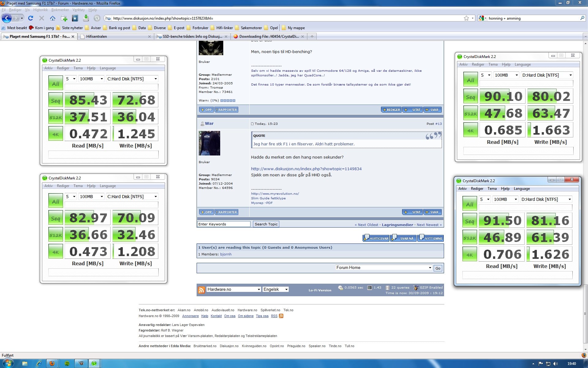Open Windows Explorer from the taskbar
The width and height of the screenshot is (588, 368).
[x=25, y=363]
